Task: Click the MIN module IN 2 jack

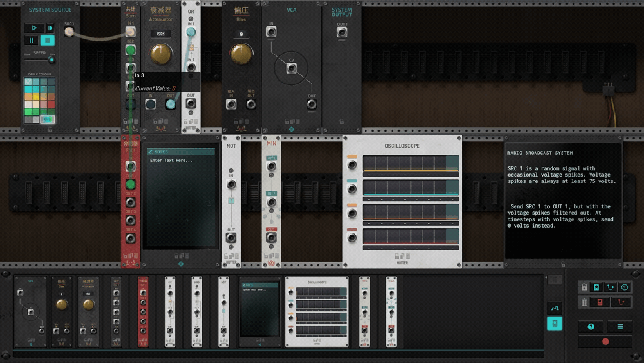Action: click(x=271, y=202)
